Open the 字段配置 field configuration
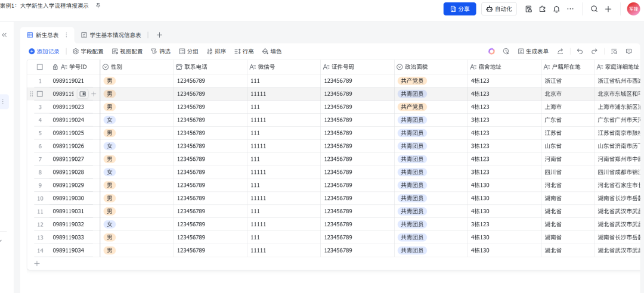The image size is (644, 293). pyautogui.click(x=88, y=52)
